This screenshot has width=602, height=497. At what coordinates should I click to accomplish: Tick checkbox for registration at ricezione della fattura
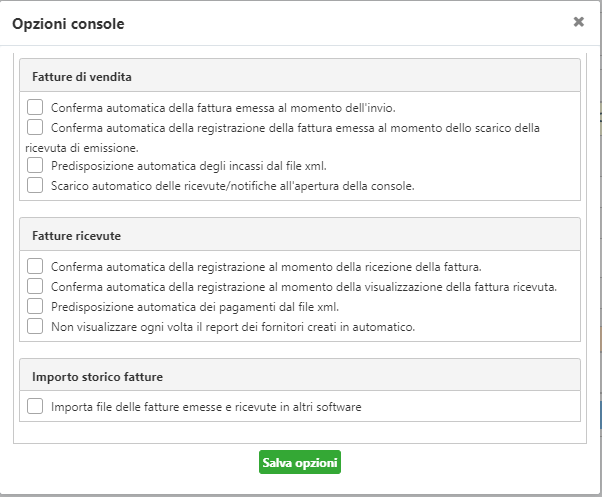[35, 266]
